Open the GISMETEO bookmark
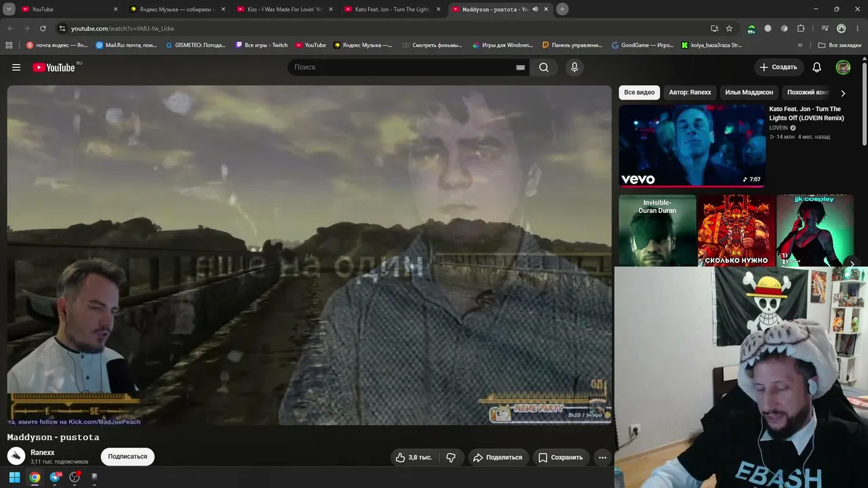The image size is (868, 488). pos(196,45)
